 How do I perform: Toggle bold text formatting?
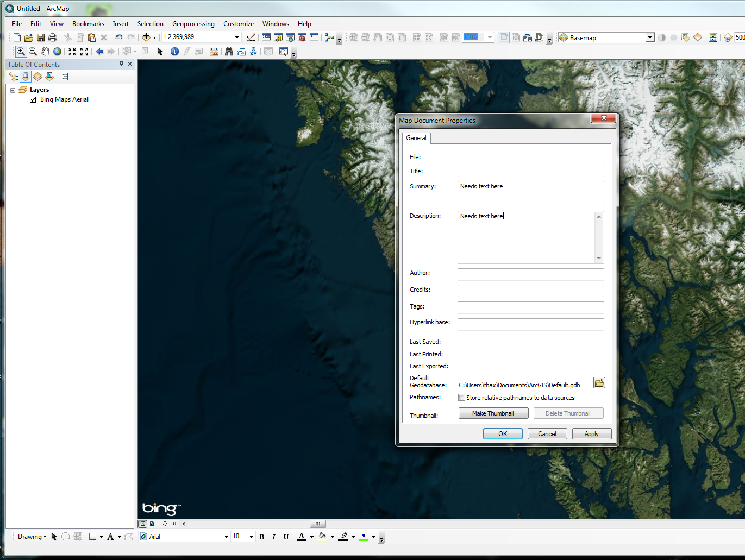pos(262,537)
